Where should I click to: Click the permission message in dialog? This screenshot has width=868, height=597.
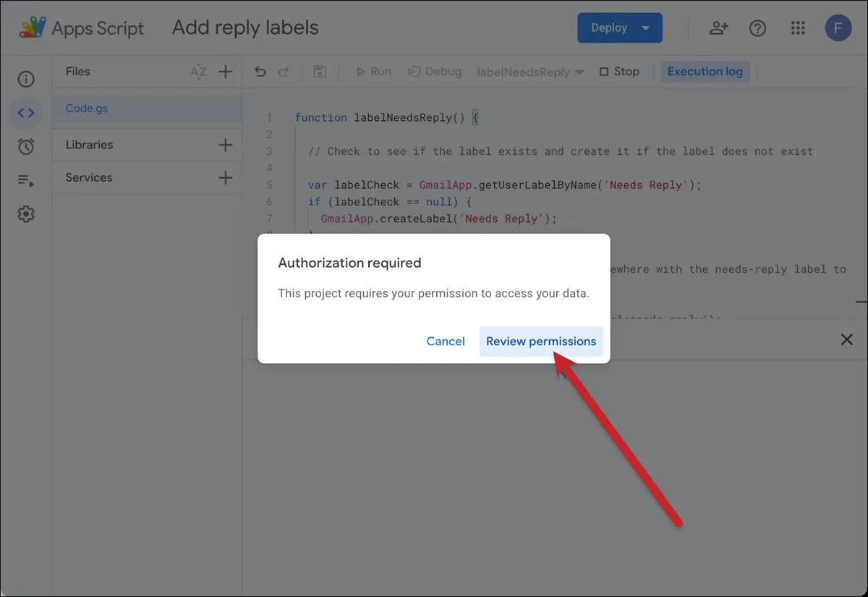(434, 294)
